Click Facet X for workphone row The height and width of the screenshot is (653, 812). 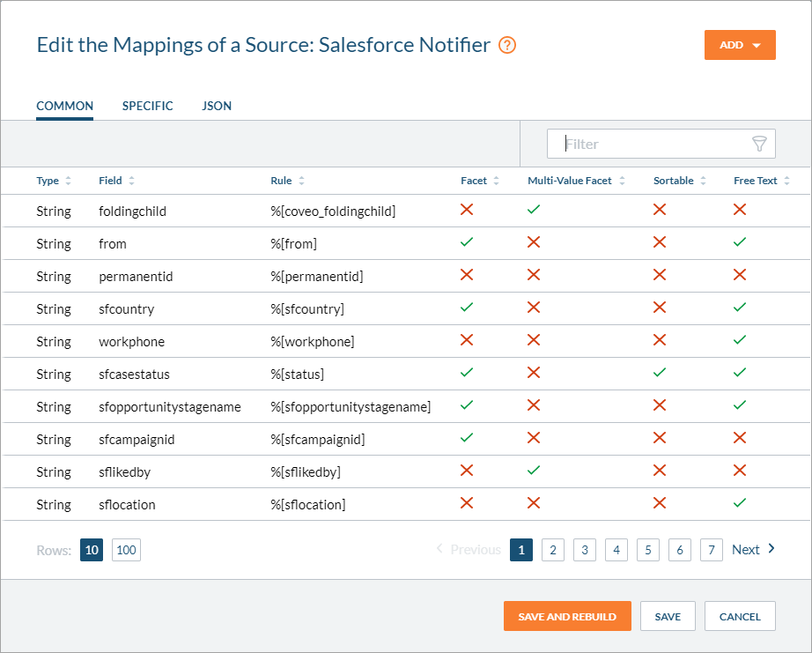pyautogui.click(x=467, y=340)
